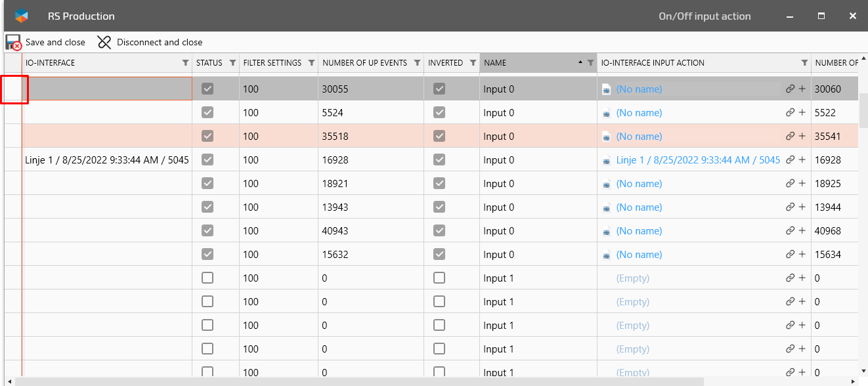Toggle Inverted checkbox in the 16928 row

(x=439, y=160)
